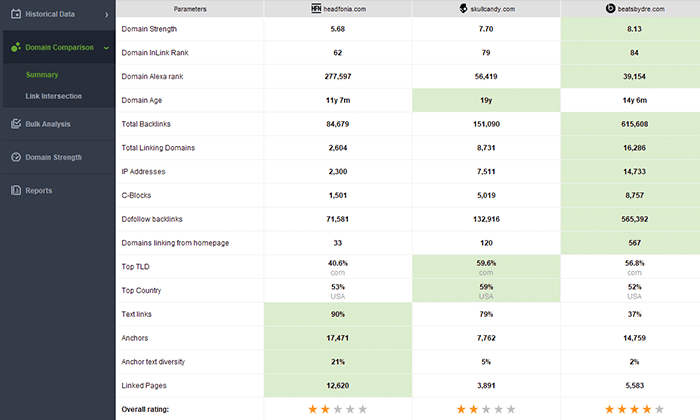This screenshot has width=700, height=420.
Task: Click the skullcandy.com skull favicon
Action: click(x=463, y=8)
